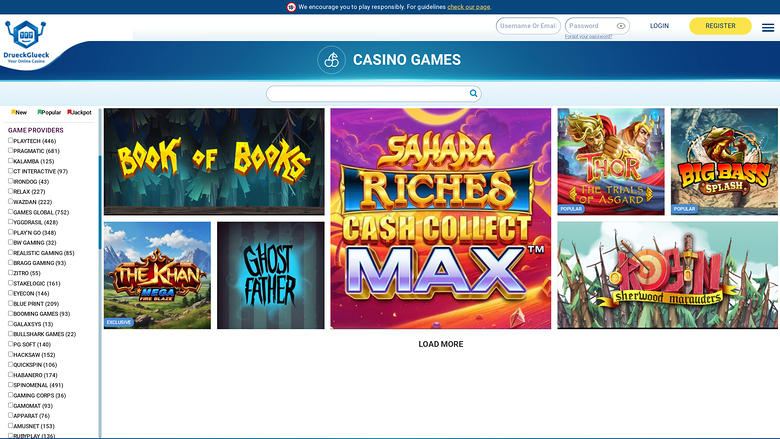780x439 pixels.
Task: Open the Book of Books game
Action: pos(214,162)
